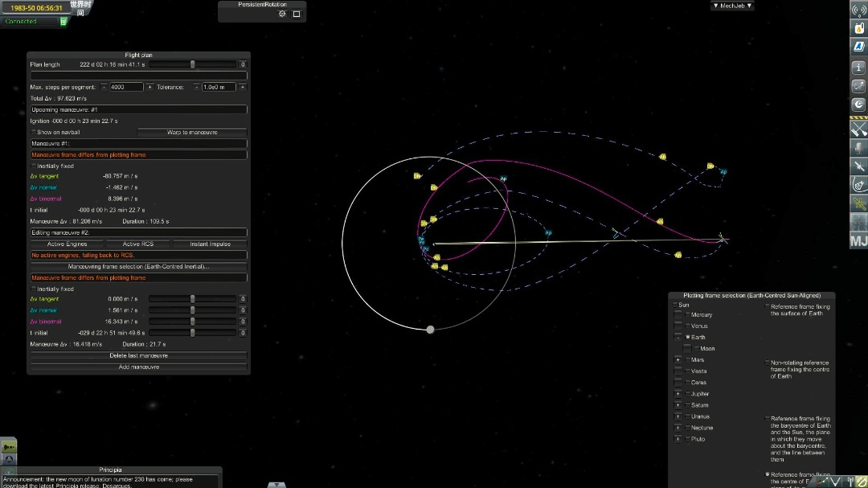This screenshot has height=488, width=868.
Task: Click Delete last manoeuvre button
Action: click(138, 355)
